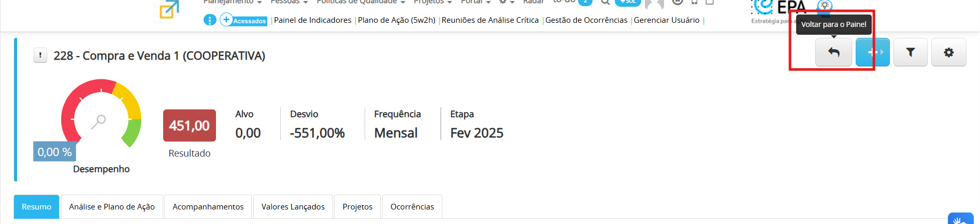
Task: Click the magnifier in the performance gauge
Action: (98, 121)
